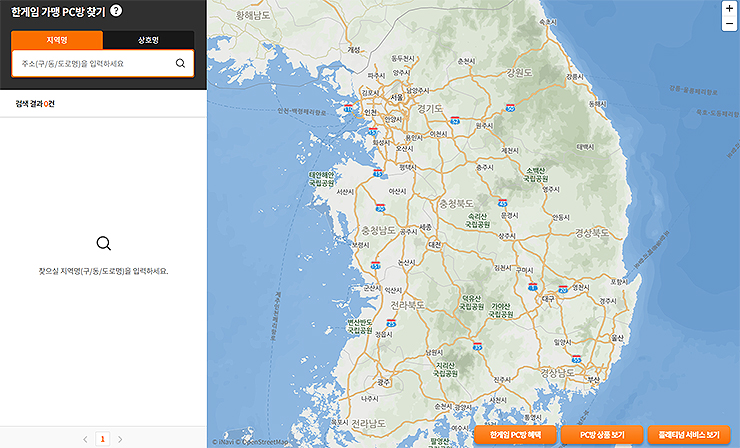This screenshot has width=740, height=448.
Task: Go to previous results page arrow
Action: 85,439
